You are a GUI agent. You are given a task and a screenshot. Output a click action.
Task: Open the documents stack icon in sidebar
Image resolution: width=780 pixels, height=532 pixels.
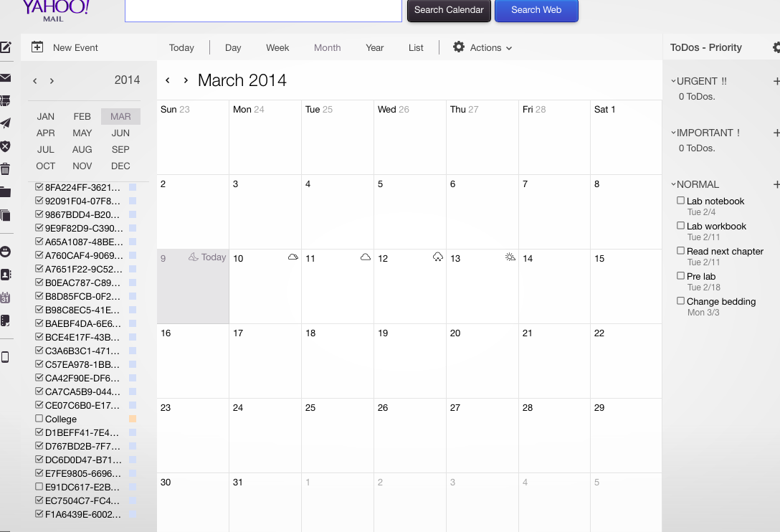6,216
